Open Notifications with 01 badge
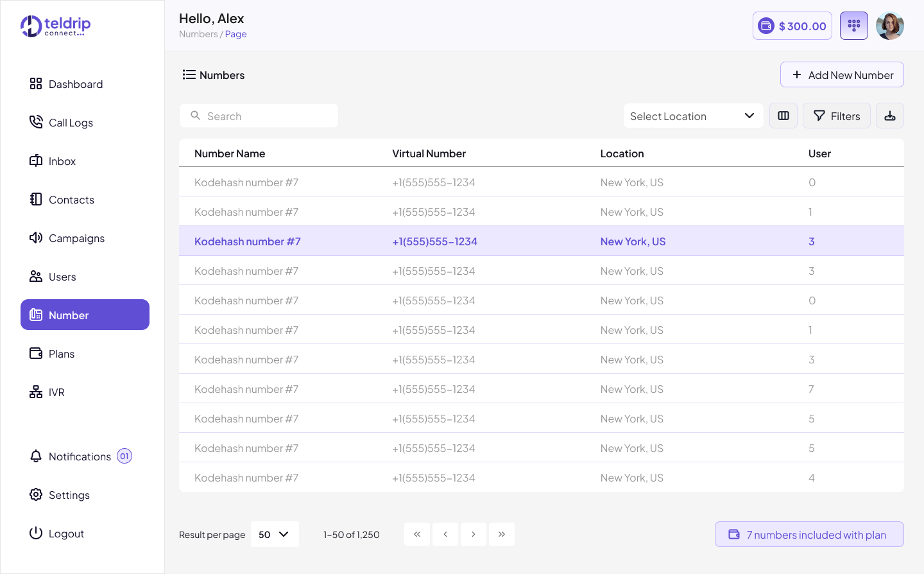 [x=80, y=457]
